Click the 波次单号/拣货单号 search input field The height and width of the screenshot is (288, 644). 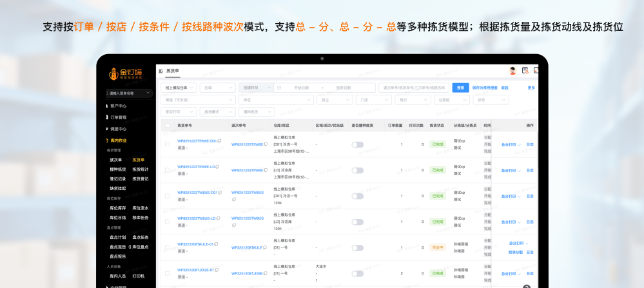tap(413, 88)
